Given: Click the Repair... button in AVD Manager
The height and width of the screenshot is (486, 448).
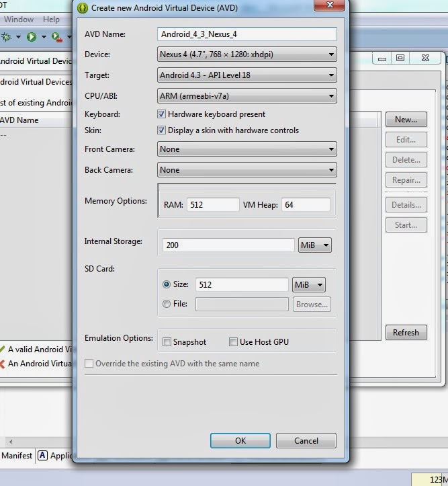Looking at the screenshot, I should (x=406, y=180).
